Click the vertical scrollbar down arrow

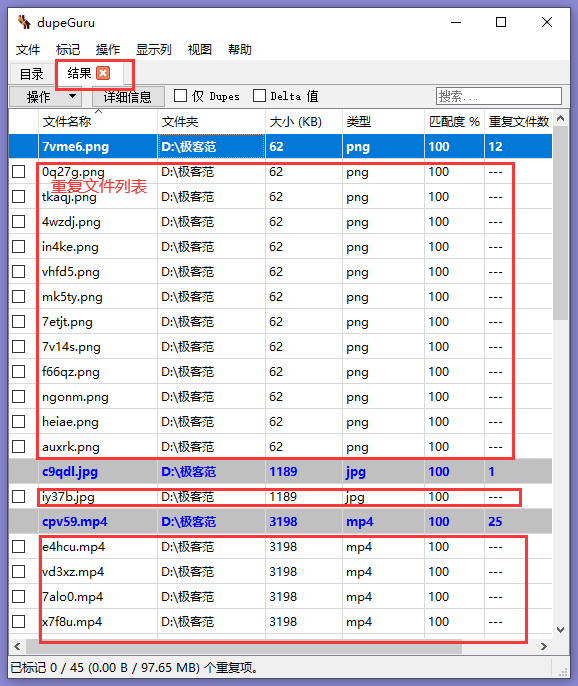click(560, 630)
